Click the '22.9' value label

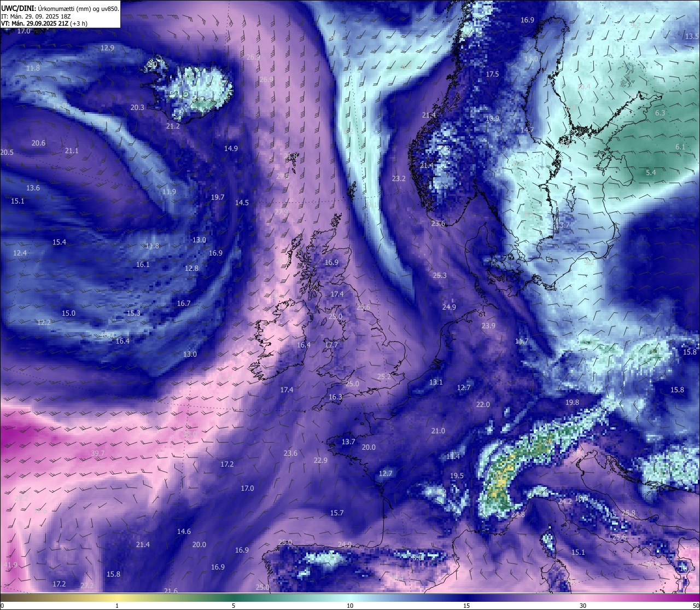click(x=320, y=461)
